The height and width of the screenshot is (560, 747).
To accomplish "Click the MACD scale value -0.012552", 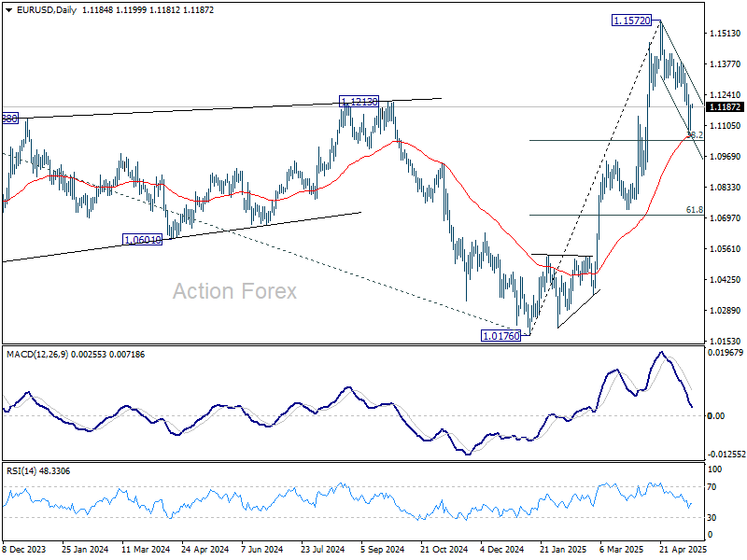I will (726, 455).
